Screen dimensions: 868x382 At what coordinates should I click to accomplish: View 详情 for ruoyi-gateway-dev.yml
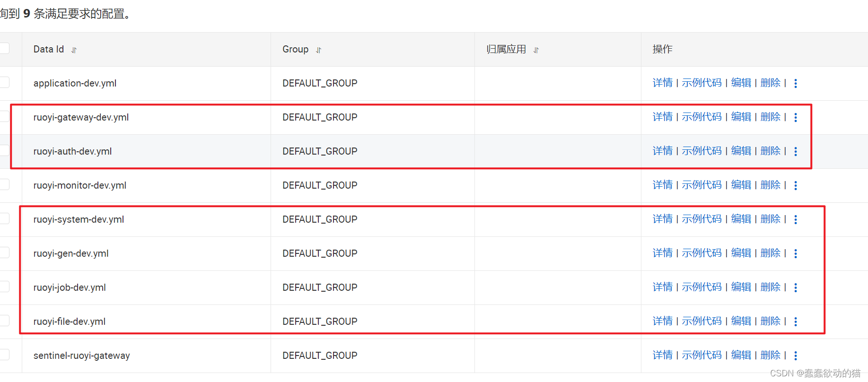662,117
